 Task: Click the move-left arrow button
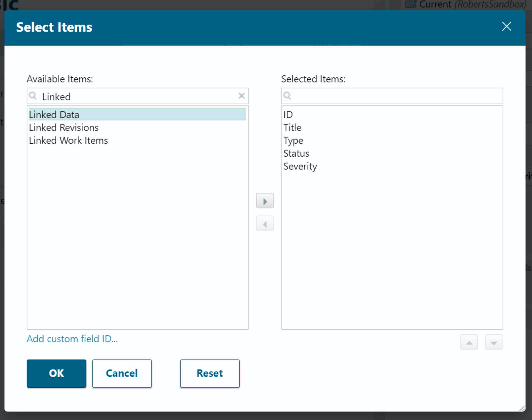coord(265,224)
